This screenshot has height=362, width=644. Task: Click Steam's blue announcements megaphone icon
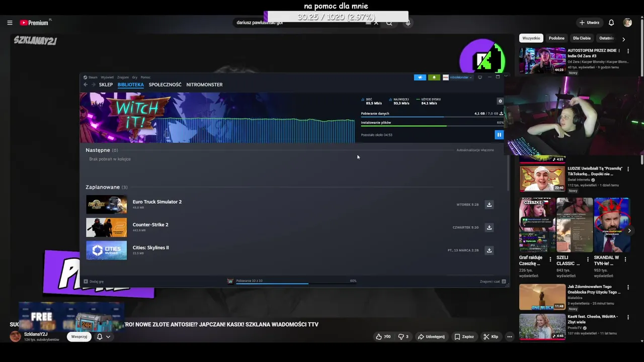click(x=420, y=77)
